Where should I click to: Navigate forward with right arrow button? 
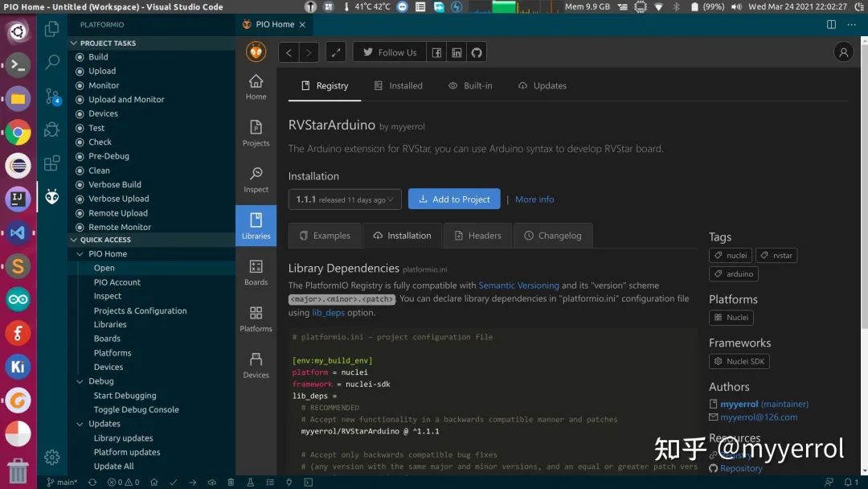click(x=309, y=52)
